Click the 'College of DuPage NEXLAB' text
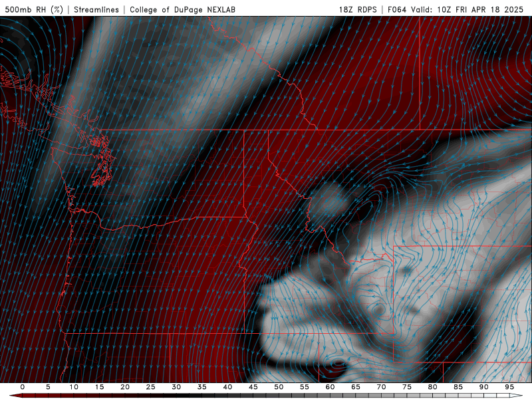The image size is (532, 399). point(182,9)
